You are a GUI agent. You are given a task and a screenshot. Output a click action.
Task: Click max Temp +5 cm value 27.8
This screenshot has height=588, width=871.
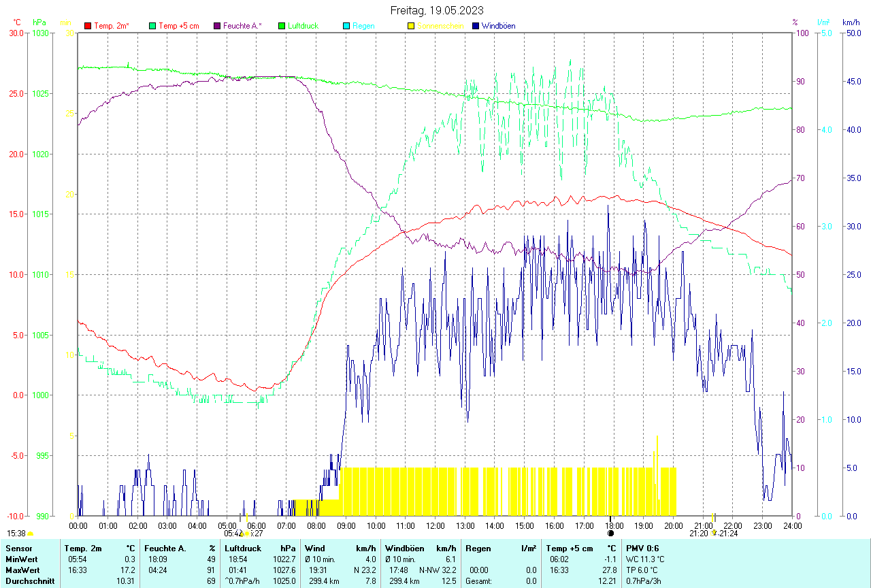pos(610,570)
